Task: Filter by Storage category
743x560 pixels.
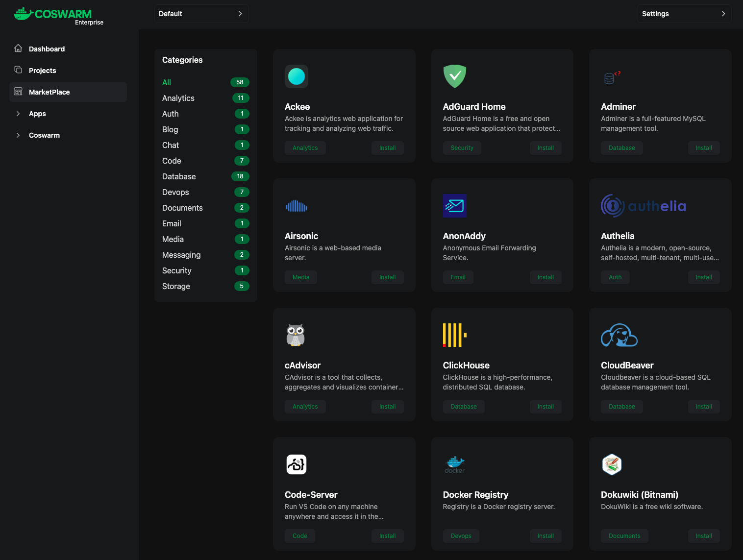Action: pyautogui.click(x=206, y=286)
